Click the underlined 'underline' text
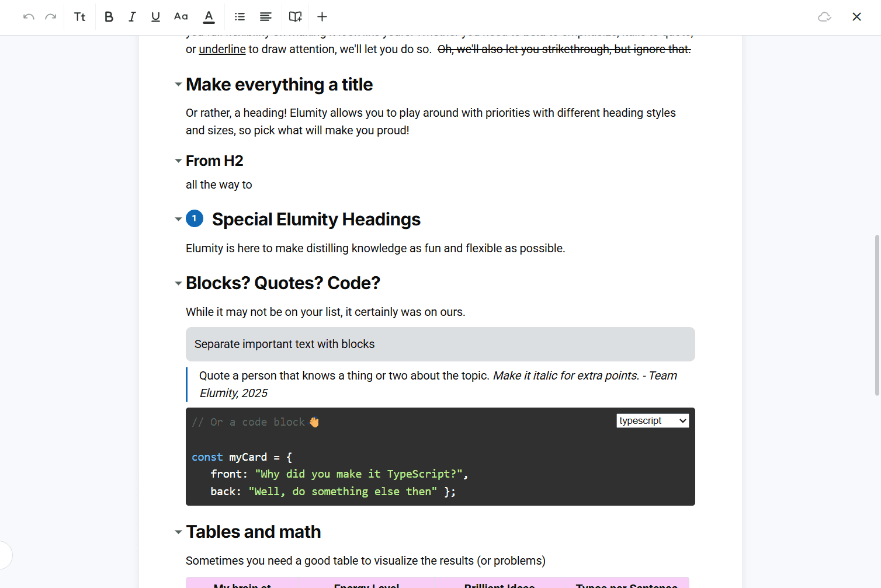 click(222, 50)
